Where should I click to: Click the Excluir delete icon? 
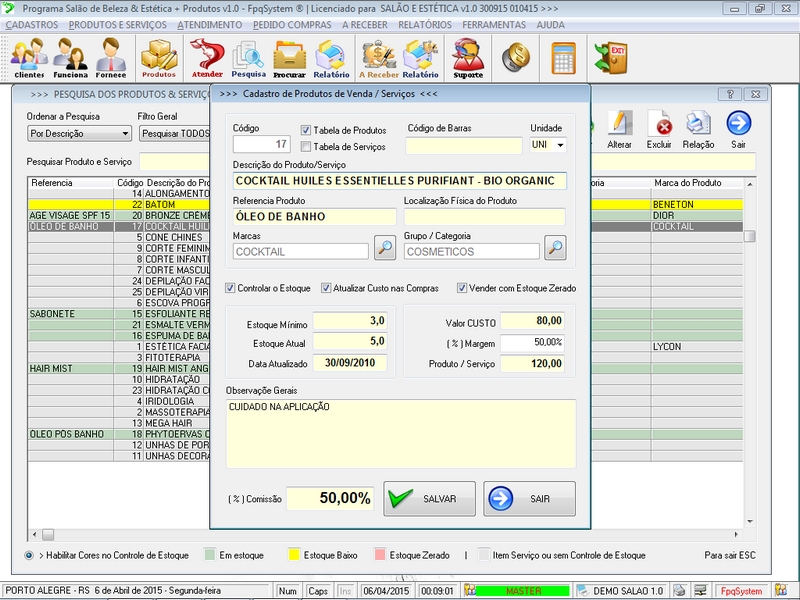click(659, 128)
